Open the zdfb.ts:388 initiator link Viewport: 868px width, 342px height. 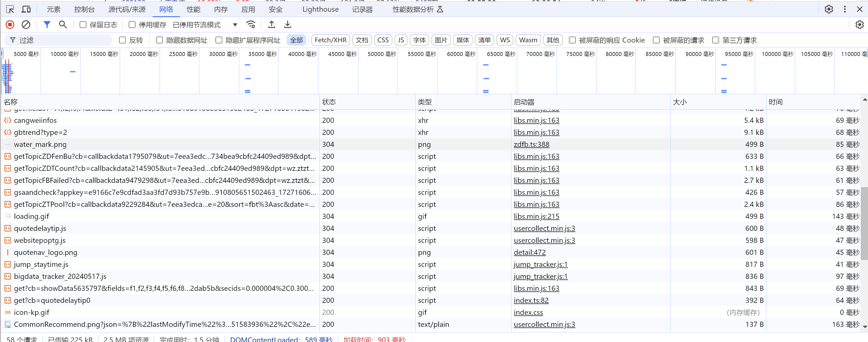pyautogui.click(x=531, y=144)
